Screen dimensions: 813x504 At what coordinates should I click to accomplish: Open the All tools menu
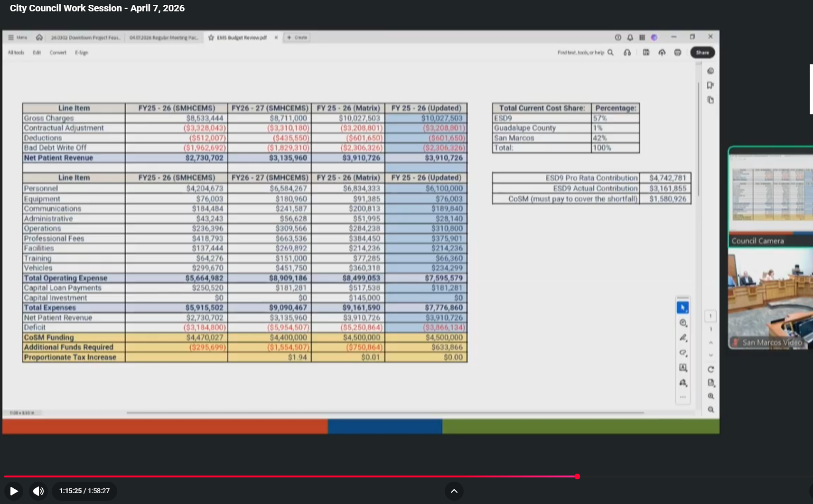click(16, 53)
